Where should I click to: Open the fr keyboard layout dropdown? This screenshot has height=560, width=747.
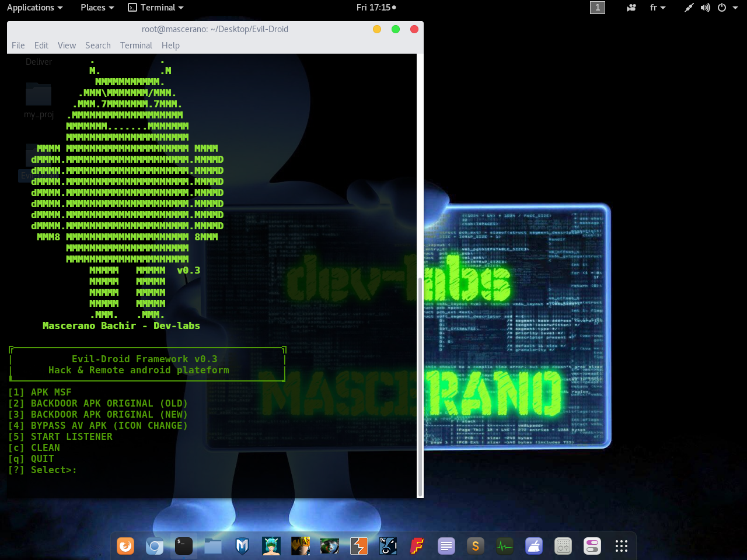point(657,8)
